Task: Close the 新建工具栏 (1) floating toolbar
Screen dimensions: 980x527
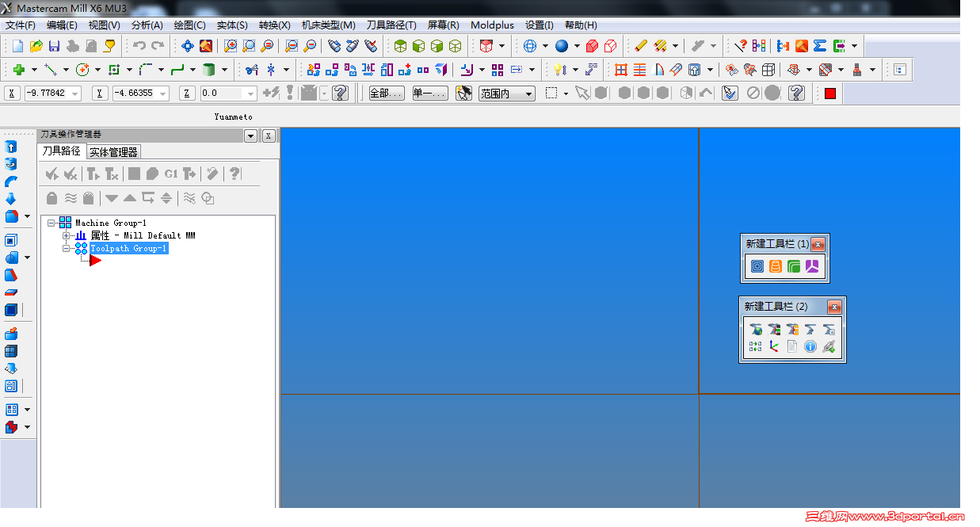Action: pyautogui.click(x=818, y=244)
